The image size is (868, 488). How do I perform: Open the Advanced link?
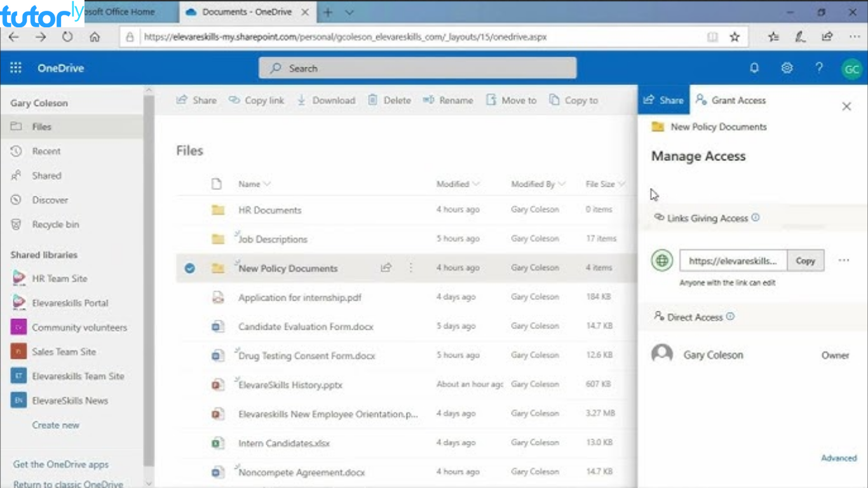tap(839, 457)
